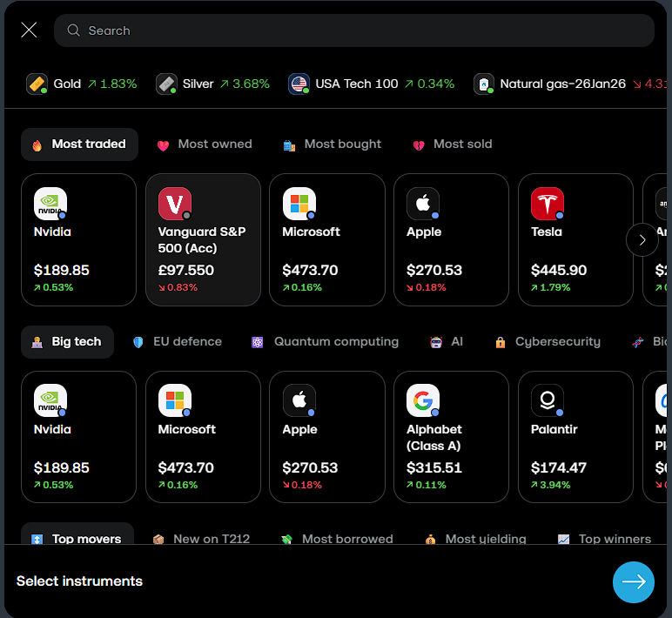This screenshot has width=672, height=618.
Task: Switch to the EU defence tab
Action: point(178,342)
